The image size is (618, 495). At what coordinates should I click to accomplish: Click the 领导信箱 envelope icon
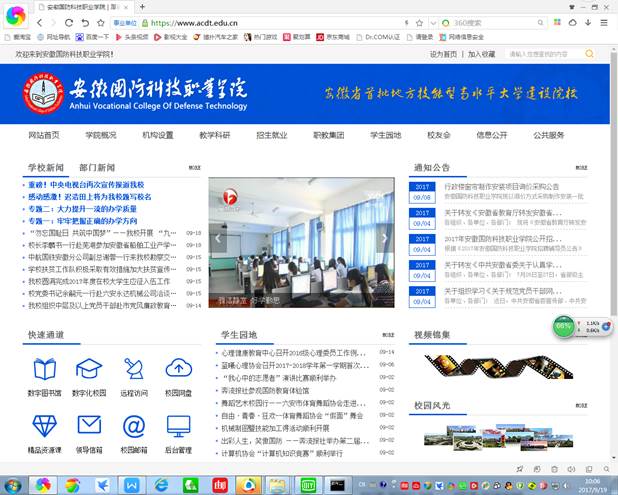pos(90,427)
